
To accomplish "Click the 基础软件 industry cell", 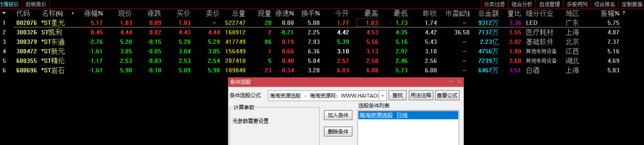I will click(x=539, y=42).
